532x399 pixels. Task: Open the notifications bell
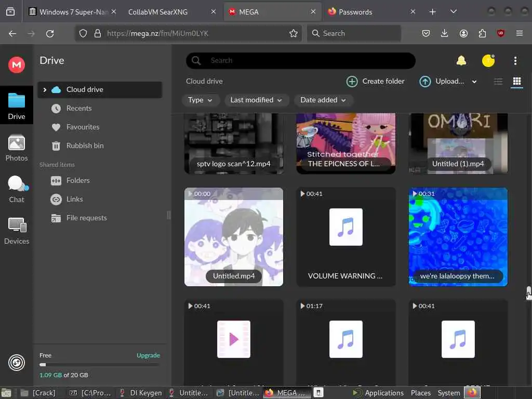coord(461,61)
